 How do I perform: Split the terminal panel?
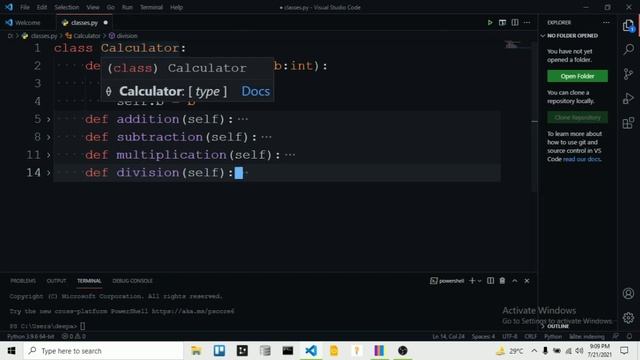click(490, 281)
